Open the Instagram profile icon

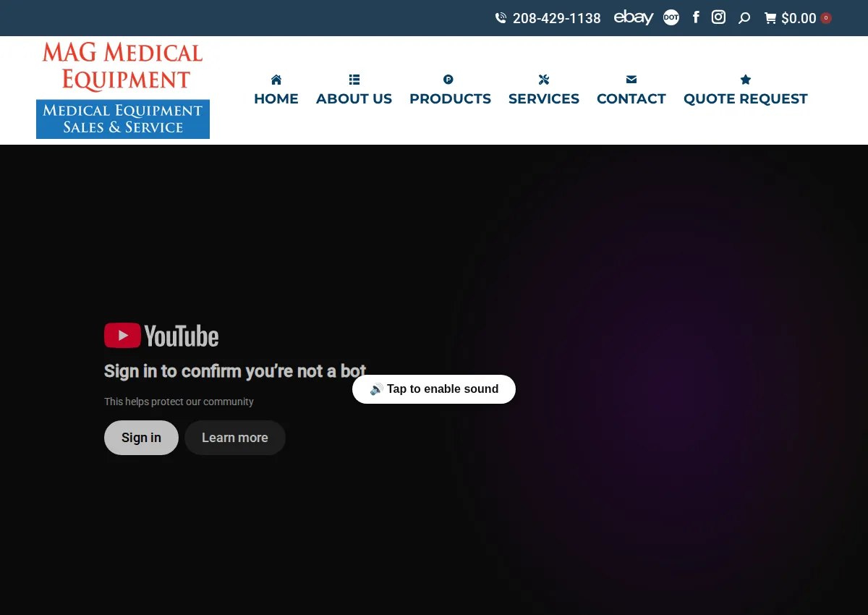[x=718, y=17]
